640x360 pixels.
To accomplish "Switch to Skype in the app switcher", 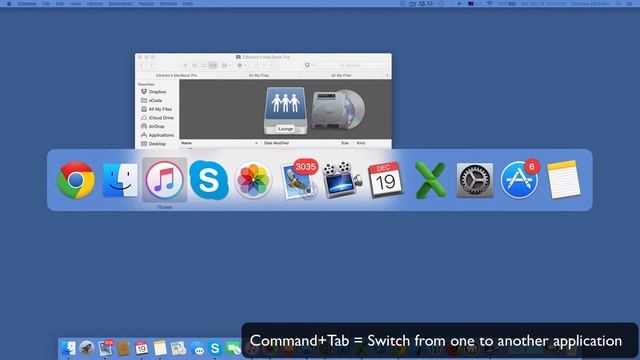I will point(209,180).
